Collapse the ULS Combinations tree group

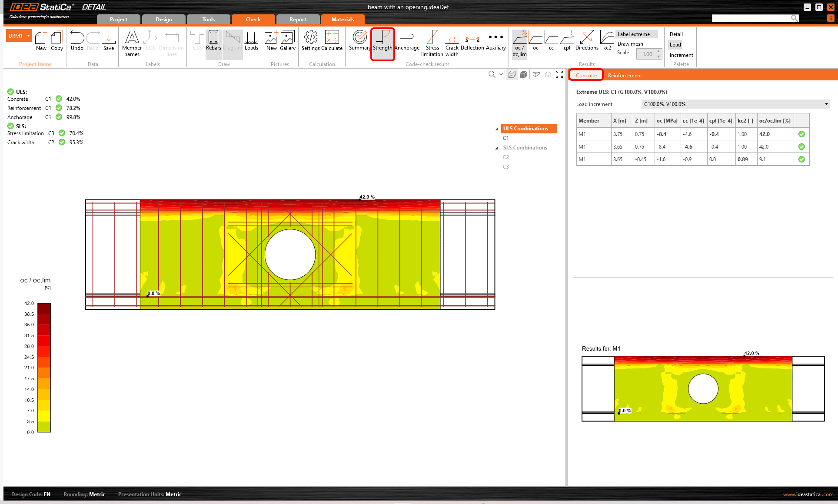point(496,129)
